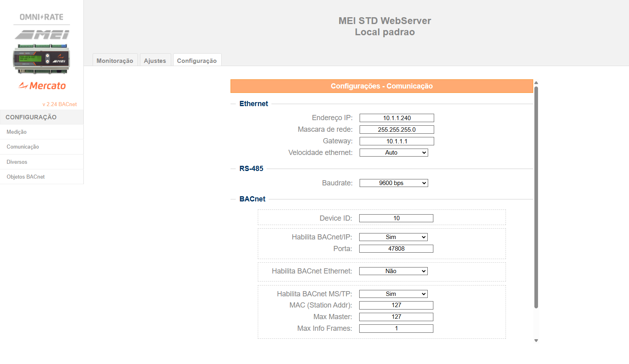Open the Habilita BACnet Ethernet dropdown
The image size is (629, 364).
(x=393, y=271)
